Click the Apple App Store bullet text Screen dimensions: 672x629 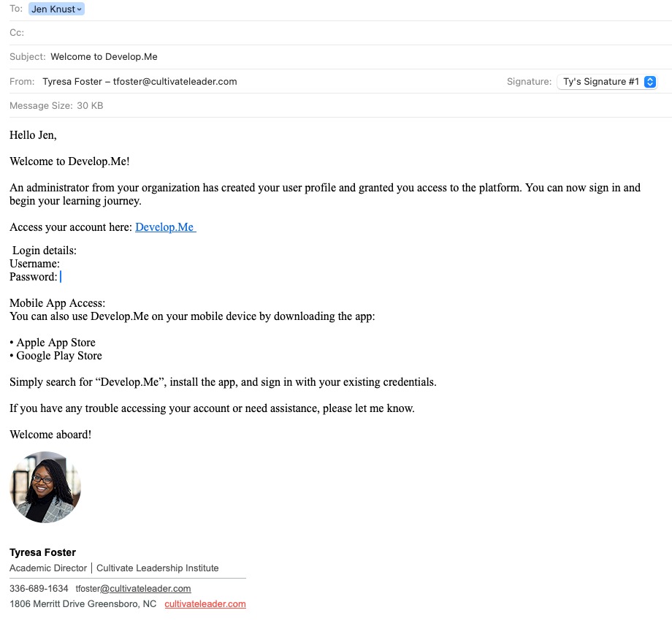(56, 343)
